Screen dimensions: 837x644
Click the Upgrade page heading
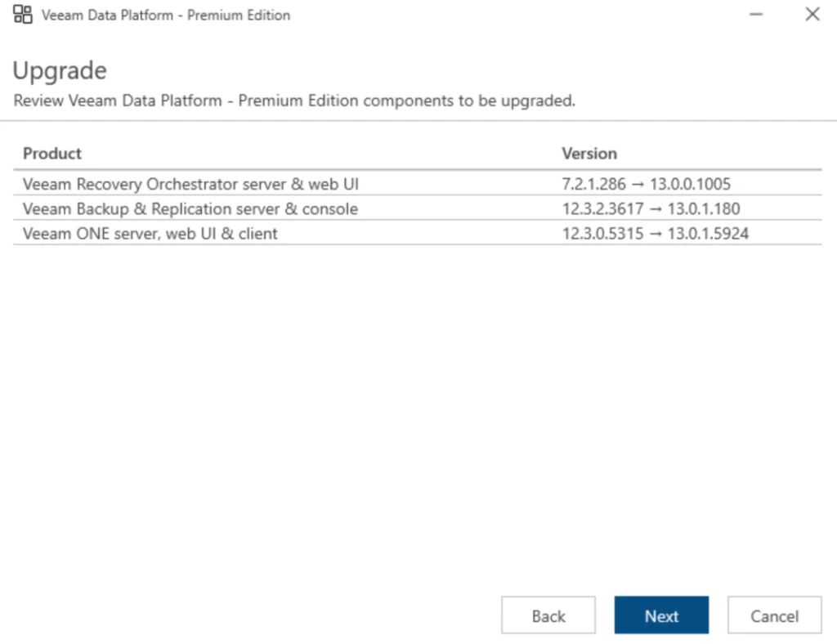pos(60,71)
